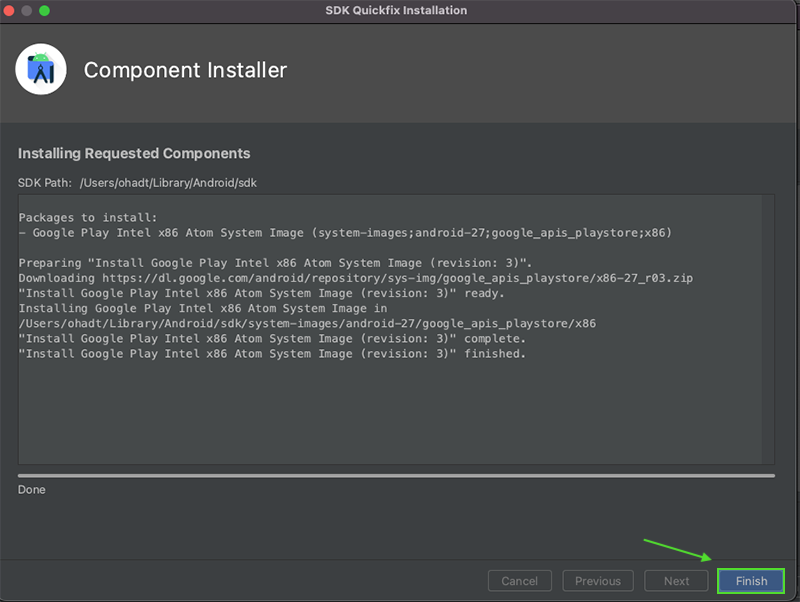The width and height of the screenshot is (800, 602).
Task: Click the Done status label
Action: click(31, 489)
